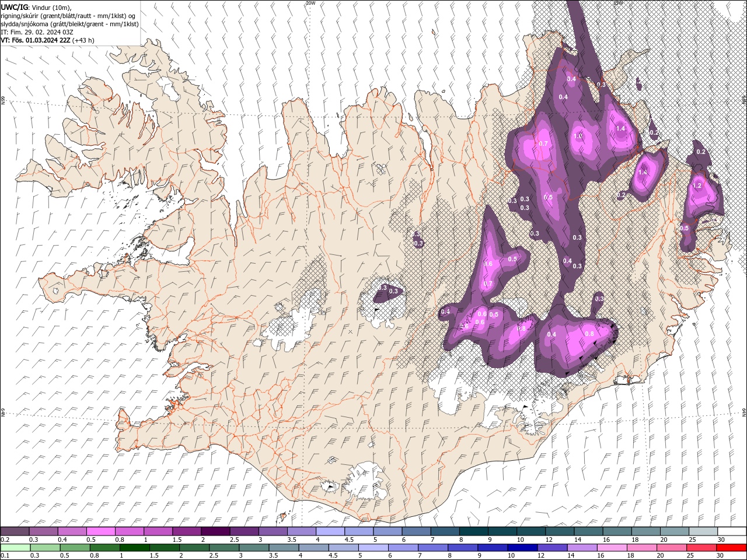The height and width of the screenshot is (560, 747).
Task: Pick the dark purple 2 snow scale swatch
Action: tap(215, 531)
